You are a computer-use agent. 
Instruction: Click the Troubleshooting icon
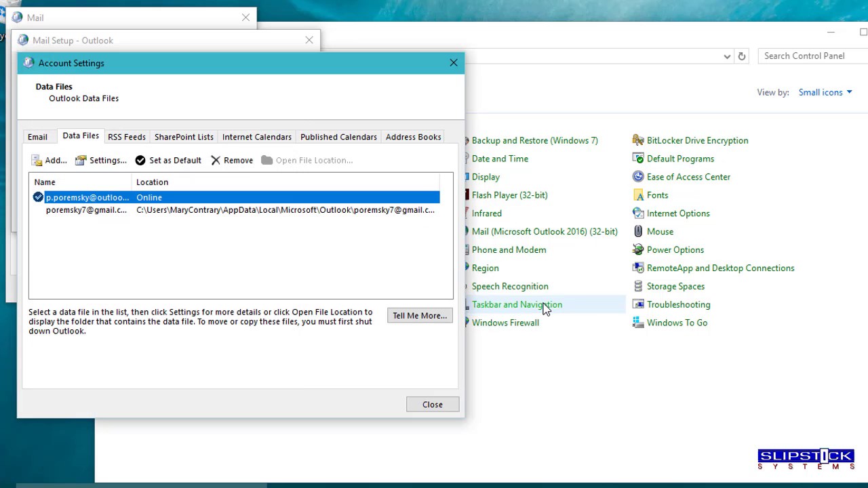638,305
